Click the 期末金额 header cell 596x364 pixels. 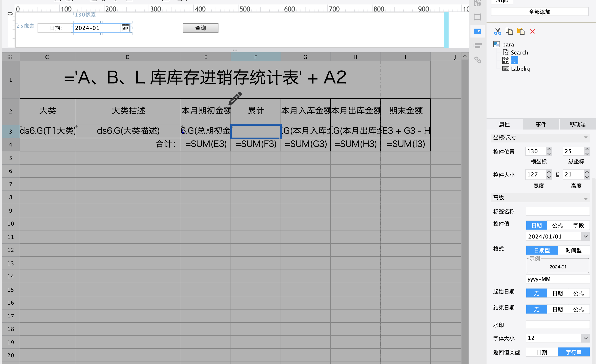coord(405,111)
